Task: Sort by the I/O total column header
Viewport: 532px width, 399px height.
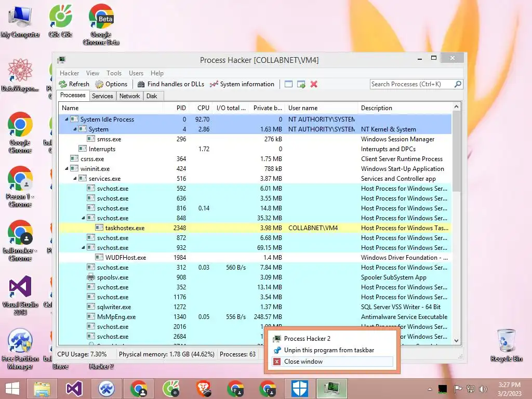Action: (231, 108)
